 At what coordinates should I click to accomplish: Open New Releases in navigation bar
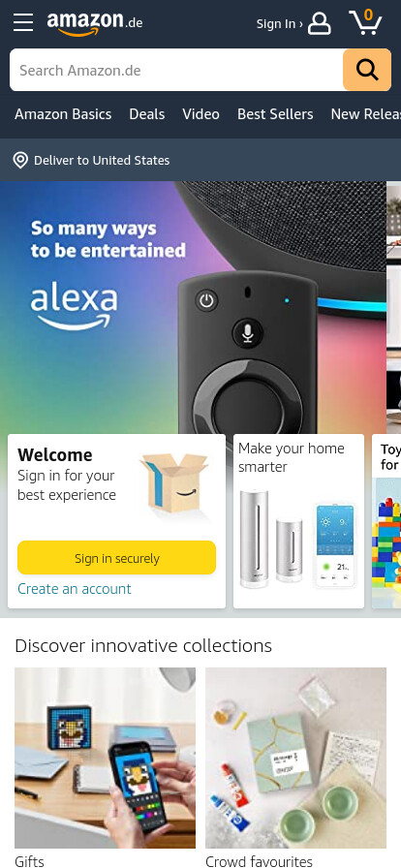(365, 114)
